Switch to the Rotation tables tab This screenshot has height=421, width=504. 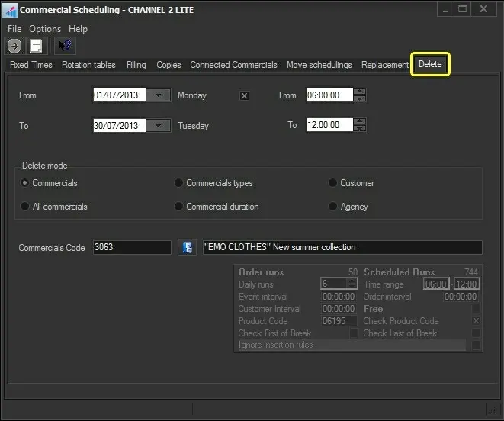click(88, 65)
